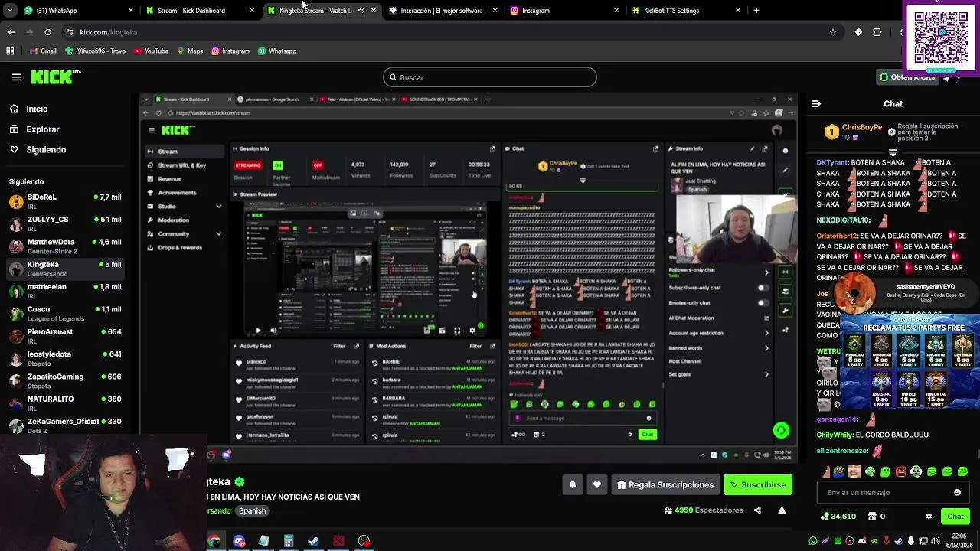
Task: Toggle stream notifications bell button
Action: 572,484
